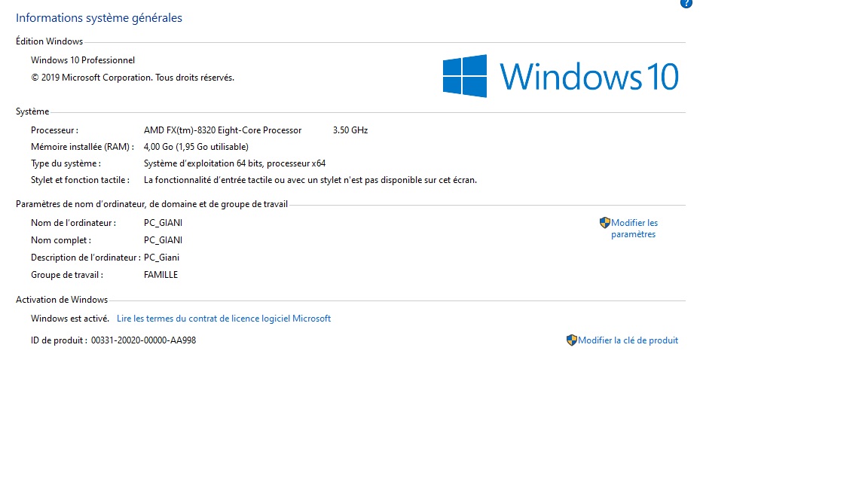The image size is (868, 488).
Task: Click the blue help question mark icon
Action: (686, 3)
